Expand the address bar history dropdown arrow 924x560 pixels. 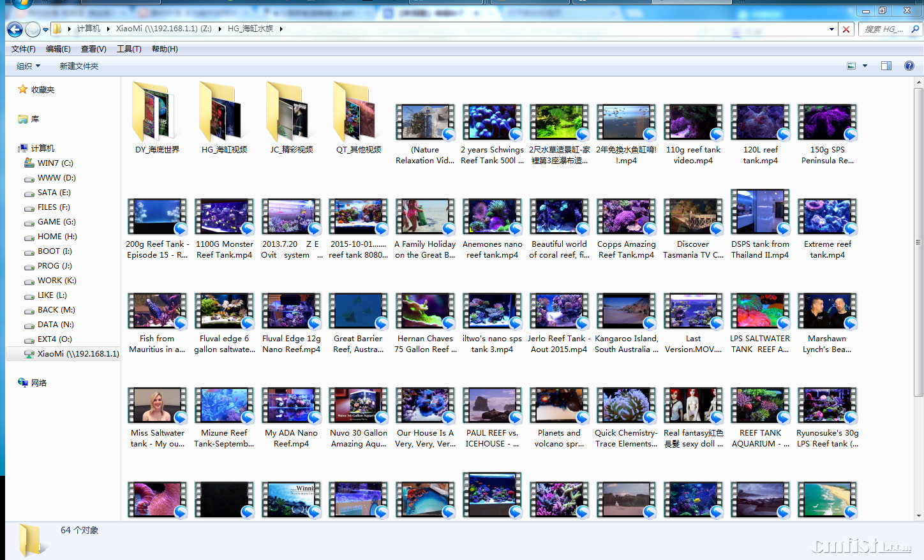point(831,29)
